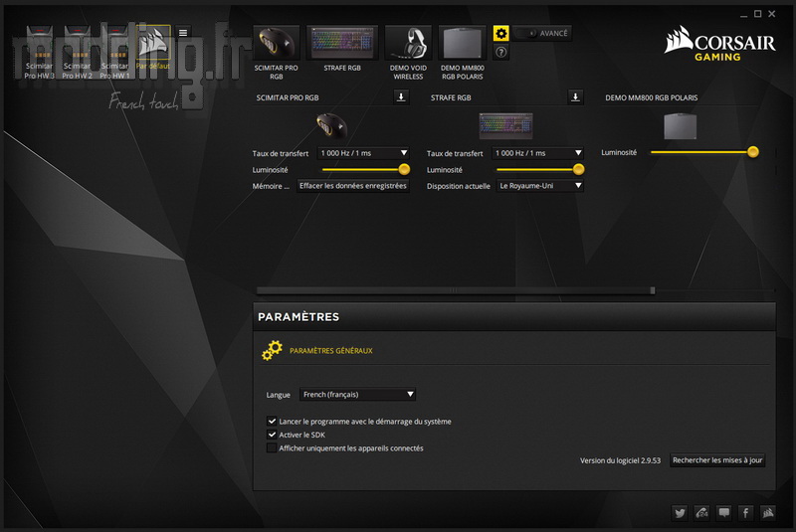The height and width of the screenshot is (532, 796).
Task: Click the Scimitar mouse image in settings panel
Action: click(x=331, y=125)
